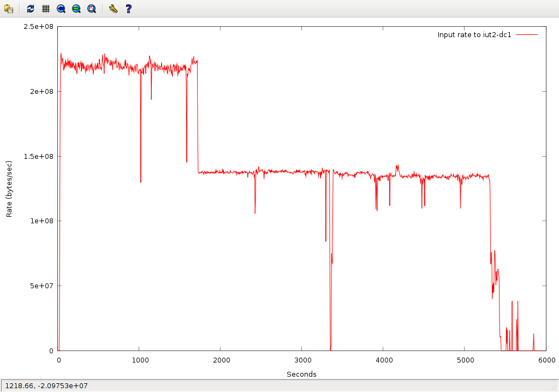Copy the plot to clipboard

pyautogui.click(x=9, y=9)
